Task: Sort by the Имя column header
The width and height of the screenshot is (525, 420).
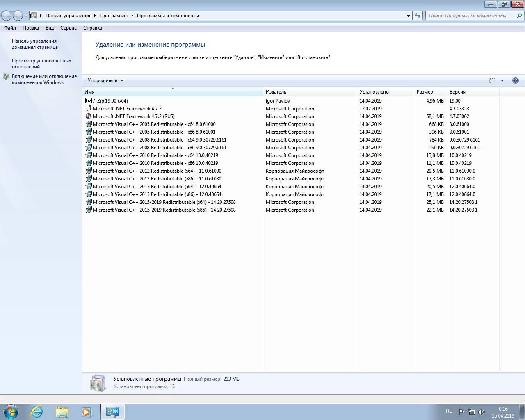Action: click(x=172, y=92)
